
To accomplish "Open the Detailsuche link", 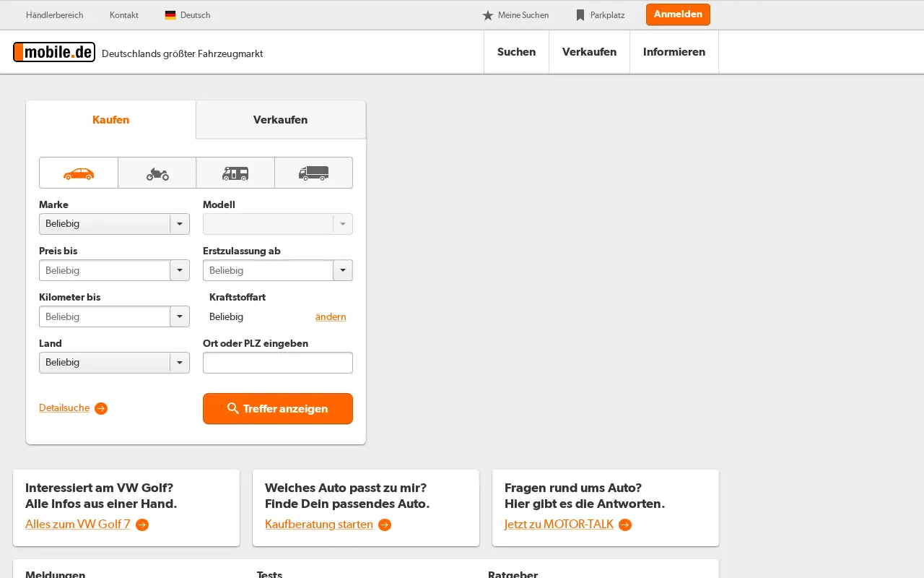I will pos(64,408).
